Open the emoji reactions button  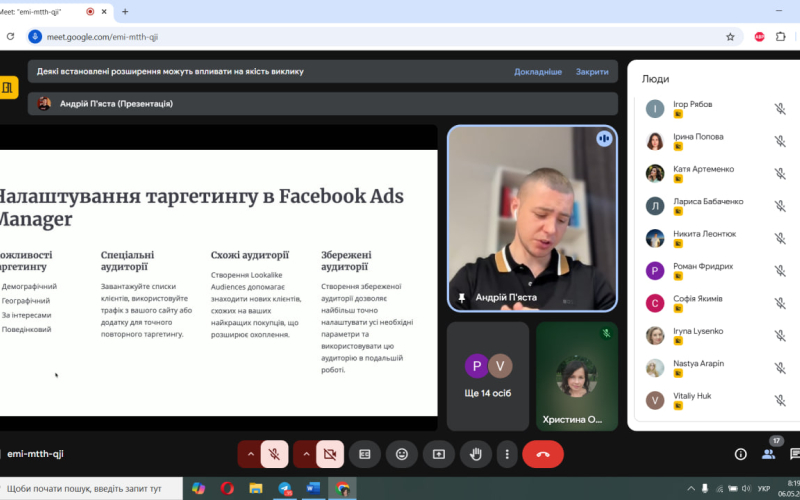pos(402,454)
